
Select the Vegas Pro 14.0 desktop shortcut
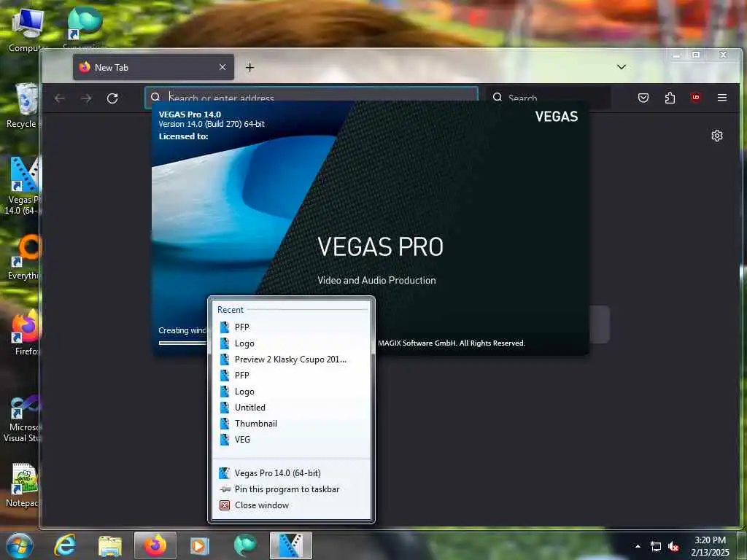[21, 186]
